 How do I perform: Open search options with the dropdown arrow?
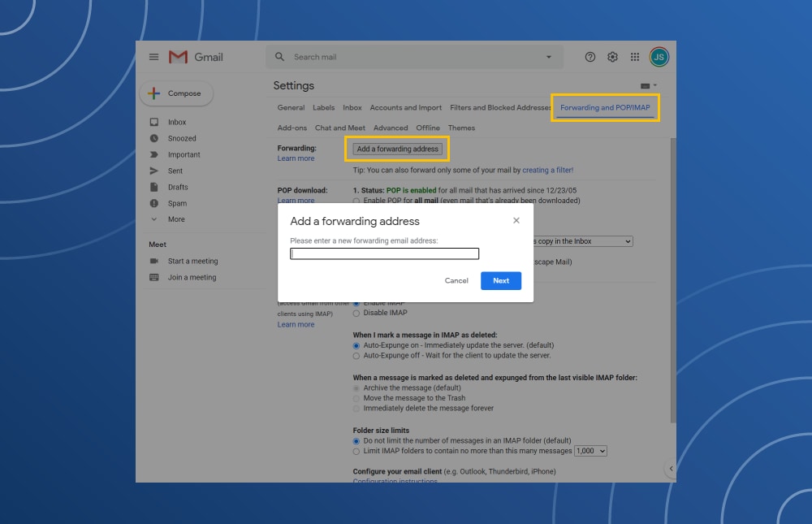point(551,57)
